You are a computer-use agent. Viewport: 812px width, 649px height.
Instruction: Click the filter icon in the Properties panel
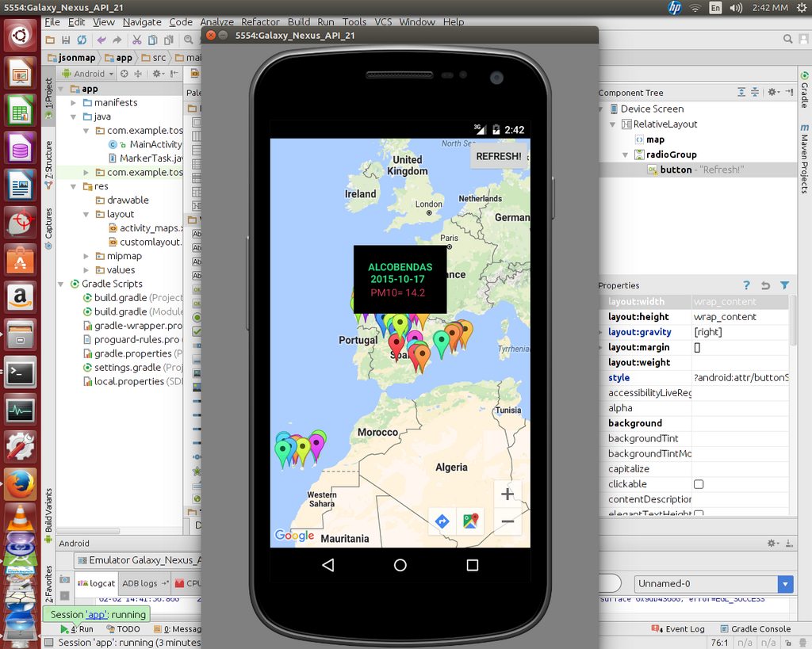coord(785,285)
